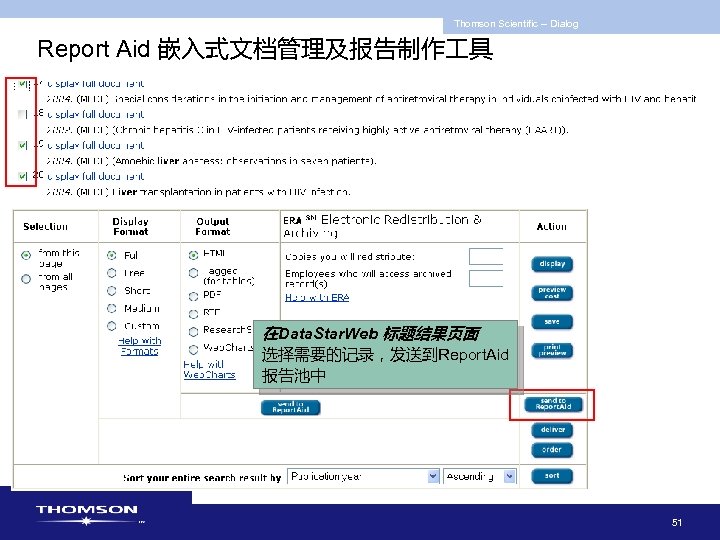Click the blue save action button

click(x=552, y=322)
